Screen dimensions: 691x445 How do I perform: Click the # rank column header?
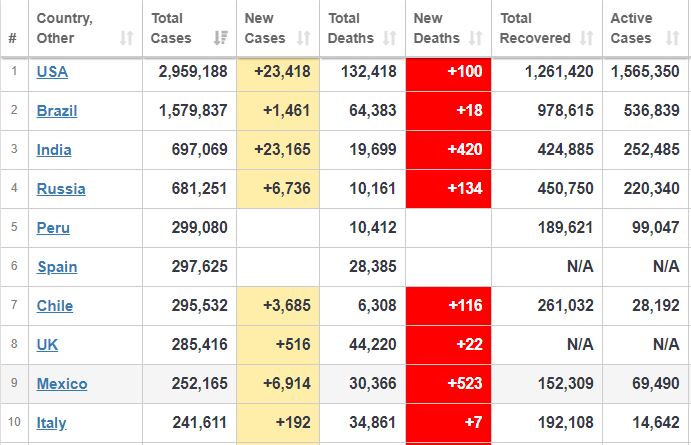click(13, 38)
